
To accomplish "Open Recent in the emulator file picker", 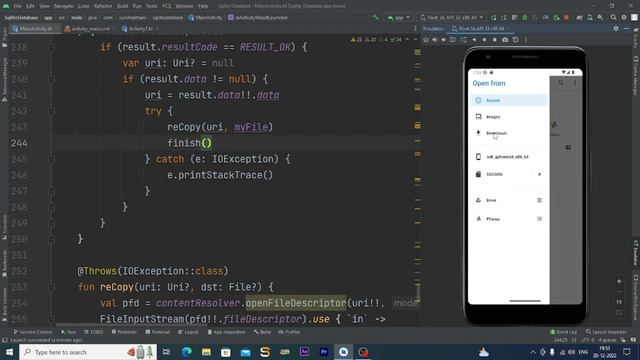I will 509,100.
